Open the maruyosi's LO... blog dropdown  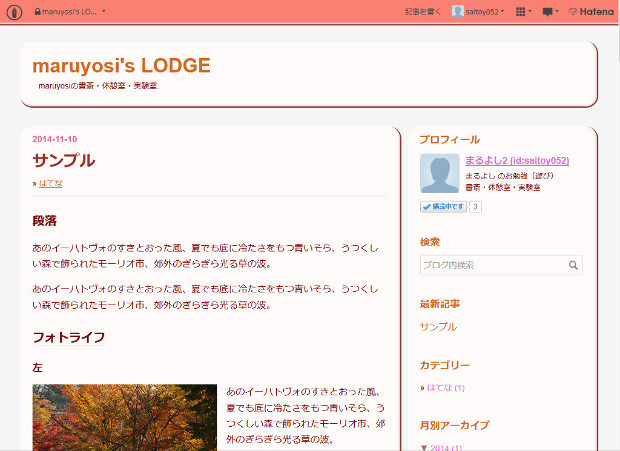coord(70,12)
